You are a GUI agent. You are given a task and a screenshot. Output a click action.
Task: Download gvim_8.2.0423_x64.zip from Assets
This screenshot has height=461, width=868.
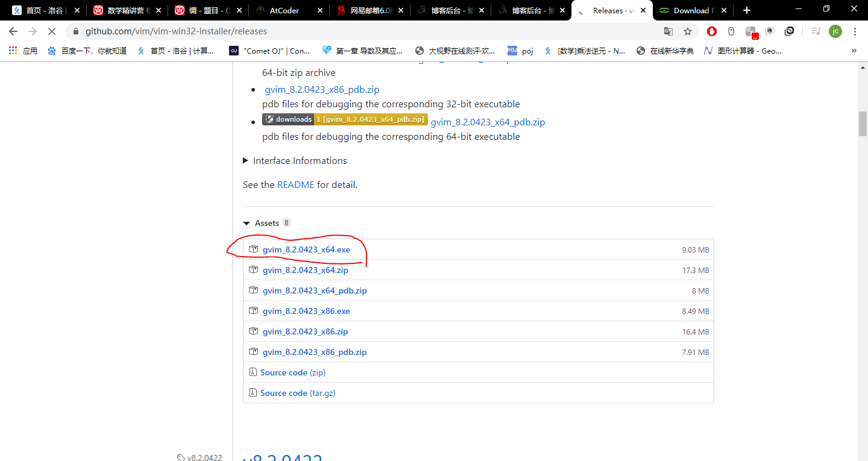[306, 270]
